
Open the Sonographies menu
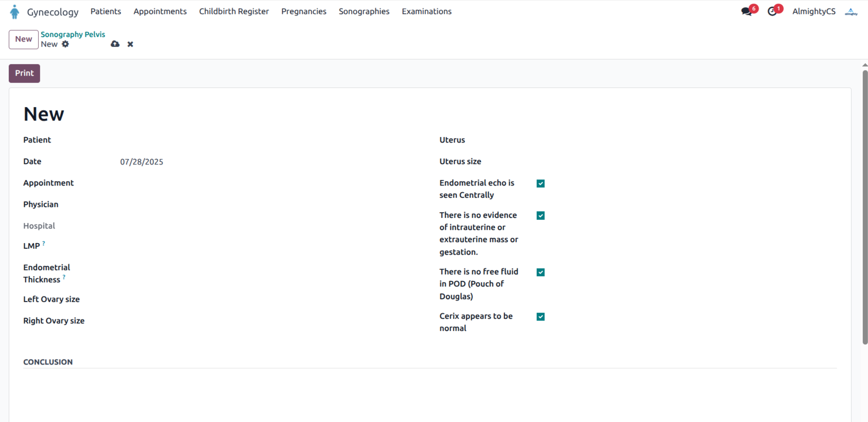(x=364, y=12)
